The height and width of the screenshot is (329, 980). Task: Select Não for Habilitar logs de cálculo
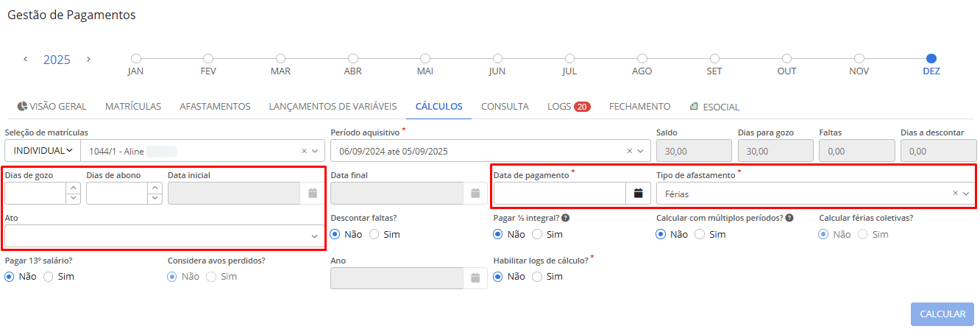(x=499, y=277)
